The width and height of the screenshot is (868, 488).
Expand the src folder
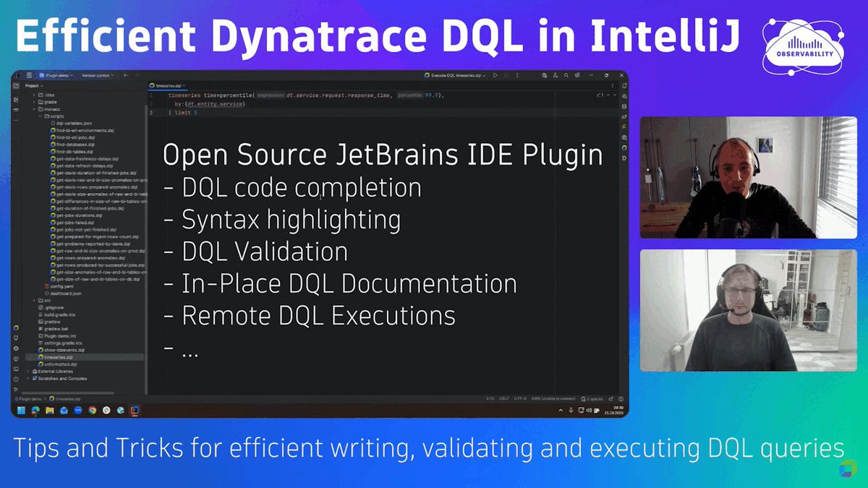tap(34, 301)
